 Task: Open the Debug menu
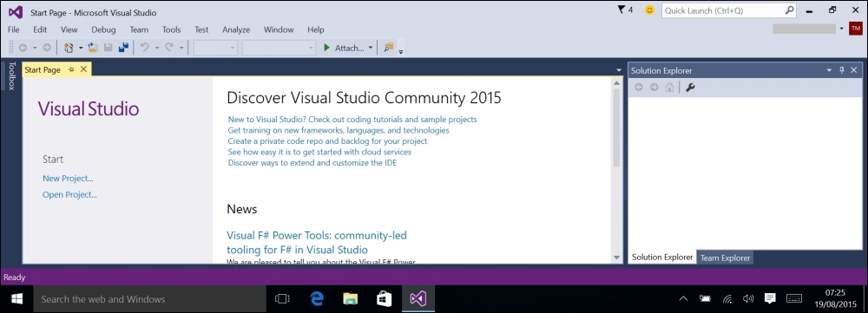click(x=103, y=29)
